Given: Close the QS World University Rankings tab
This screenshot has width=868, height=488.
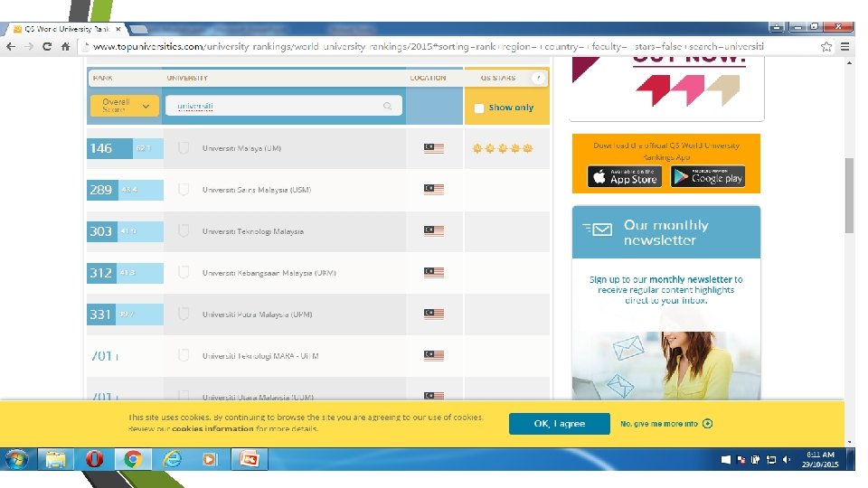Looking at the screenshot, I should pos(118,29).
